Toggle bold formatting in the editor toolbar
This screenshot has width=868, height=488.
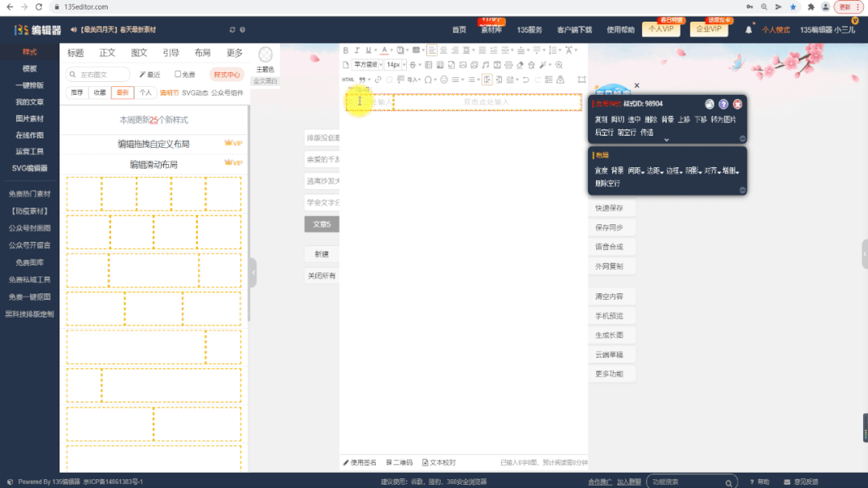(346, 51)
